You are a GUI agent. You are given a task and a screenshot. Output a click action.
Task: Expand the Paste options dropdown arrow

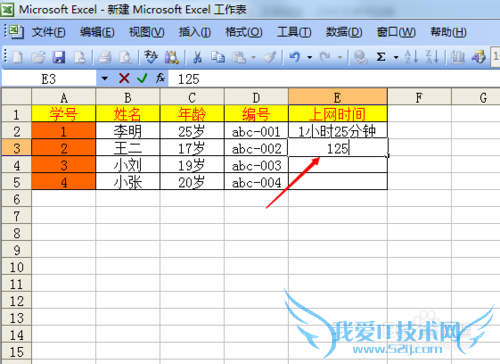point(253,58)
